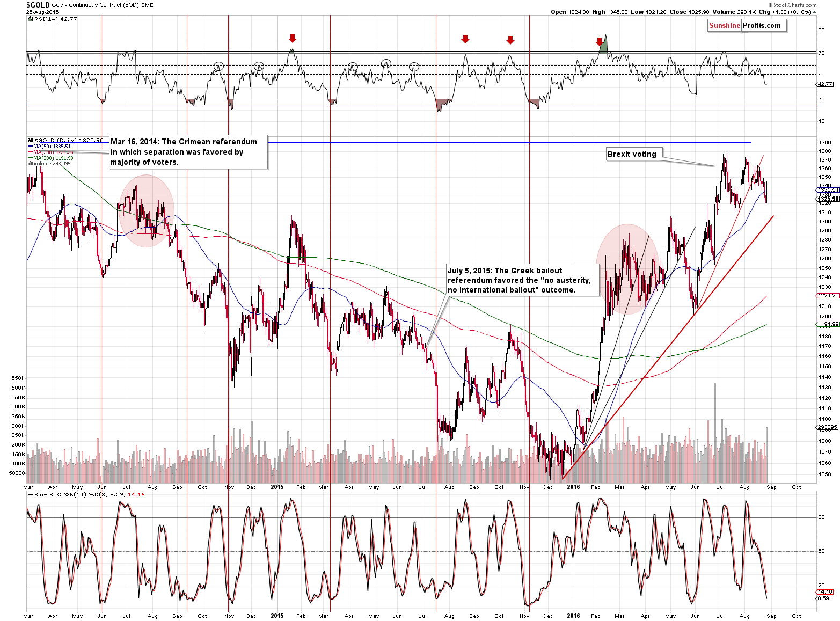The width and height of the screenshot is (840, 621).
Task: Select the MA(300) 1191.99 legend entry
Action: pos(51,158)
